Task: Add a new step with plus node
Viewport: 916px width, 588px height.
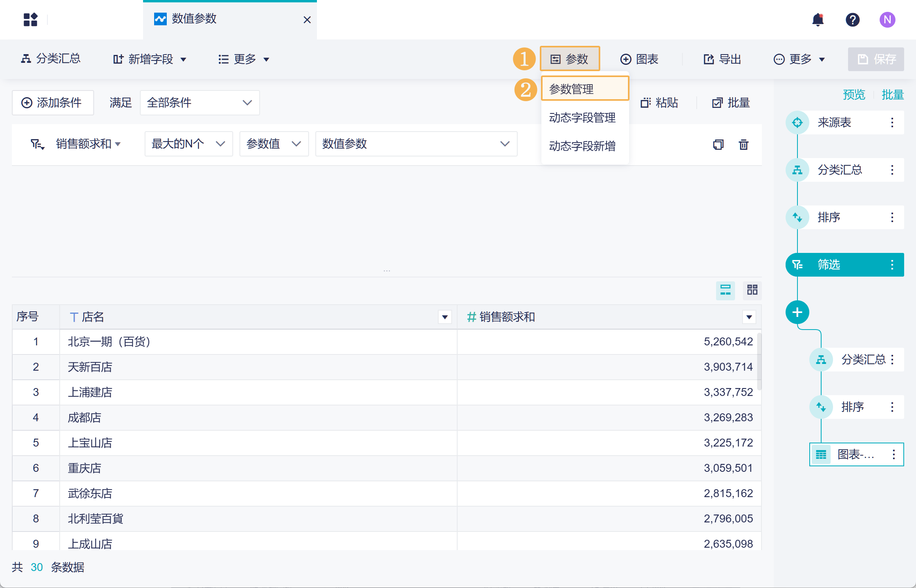Action: click(x=797, y=312)
